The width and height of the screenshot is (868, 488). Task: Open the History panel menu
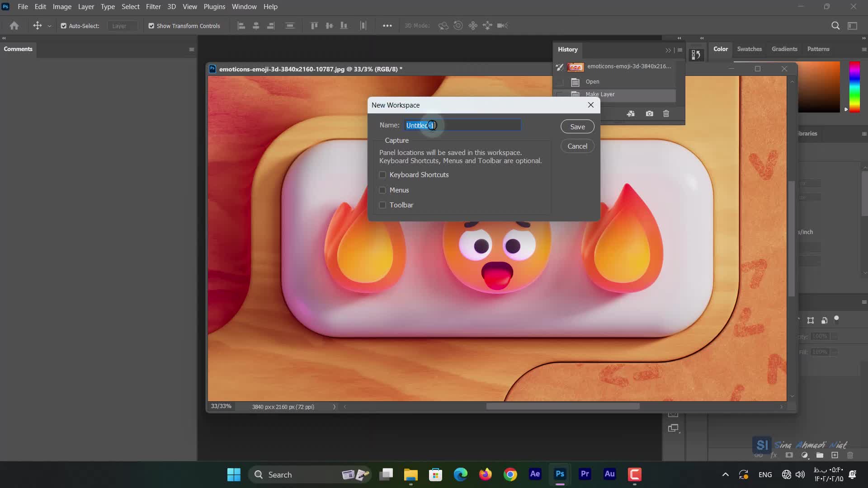click(680, 50)
